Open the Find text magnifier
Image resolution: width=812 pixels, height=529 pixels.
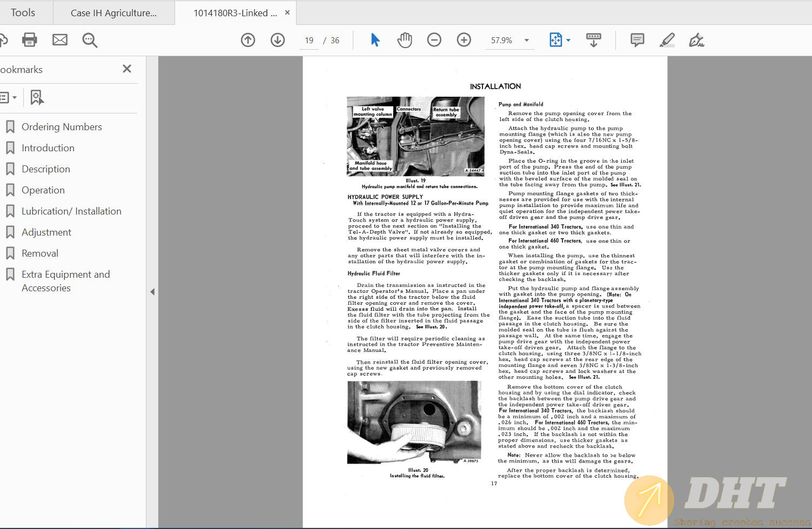pyautogui.click(x=90, y=40)
